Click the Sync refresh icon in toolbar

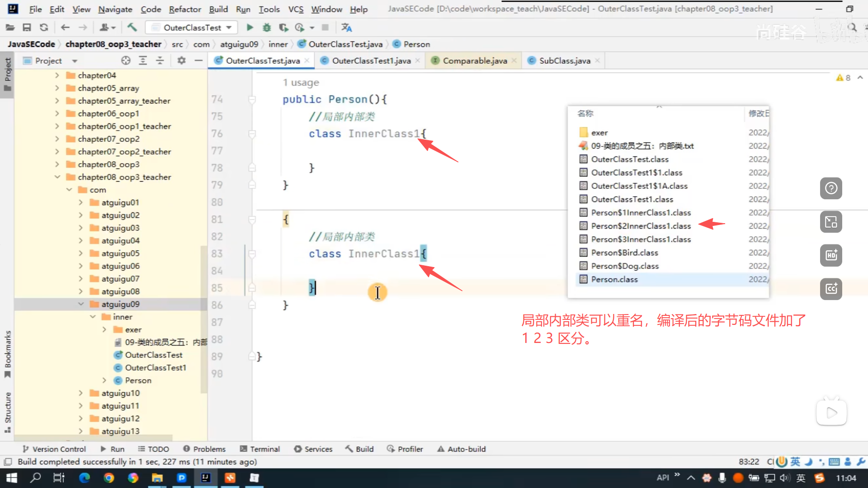(x=44, y=28)
